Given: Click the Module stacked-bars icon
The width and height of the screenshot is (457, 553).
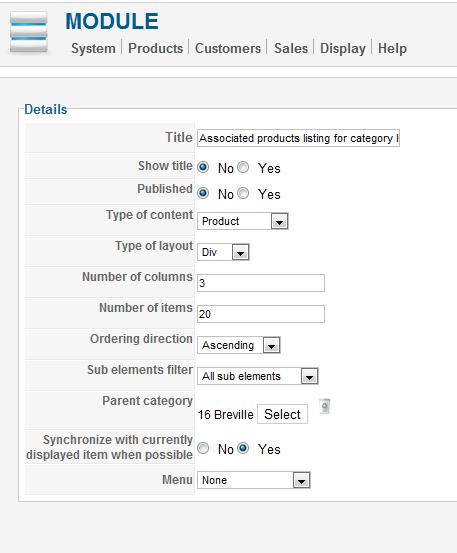Looking at the screenshot, I should (x=29, y=32).
